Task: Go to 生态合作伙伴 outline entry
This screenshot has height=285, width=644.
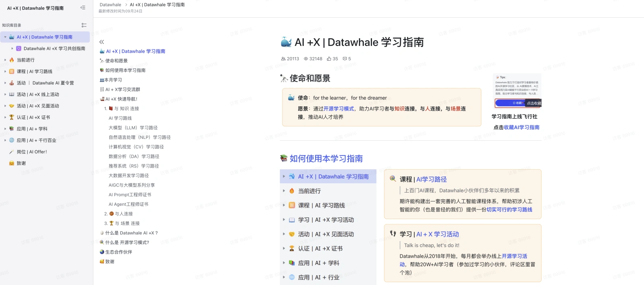Action: click(x=118, y=252)
